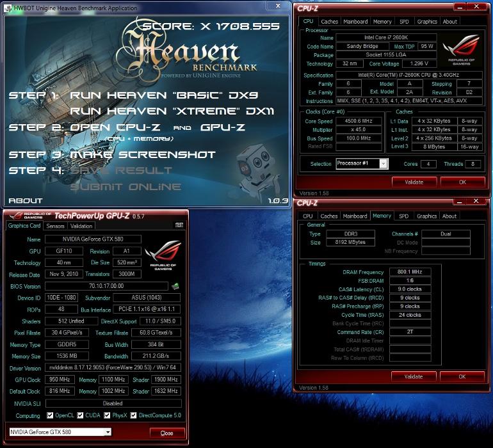The height and width of the screenshot is (448, 493).
Task: Click Run Heaven "Xtreme" DX11
Action: tap(172, 111)
